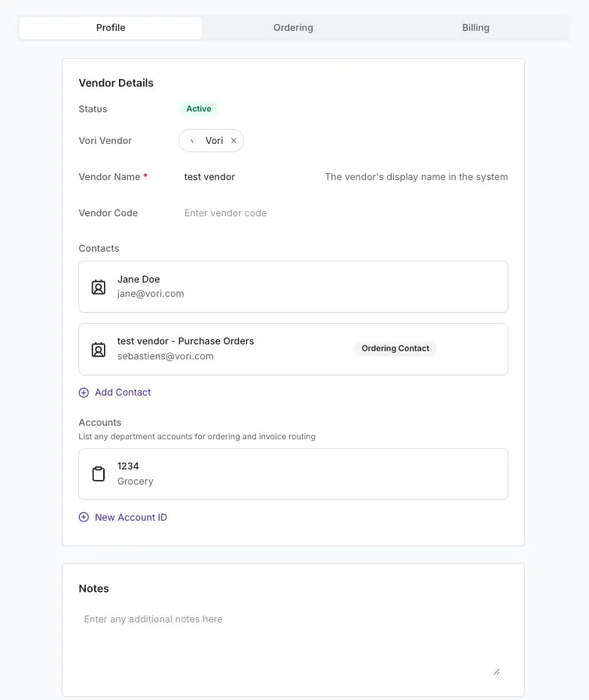Image resolution: width=589 pixels, height=700 pixels.
Task: Open the Vori Vendor selector chip
Action: tap(211, 141)
